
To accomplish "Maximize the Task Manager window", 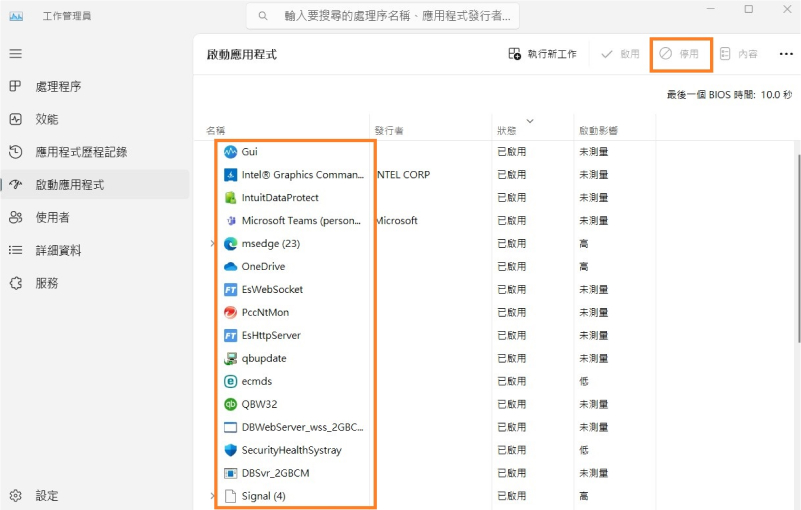I will pos(748,9).
